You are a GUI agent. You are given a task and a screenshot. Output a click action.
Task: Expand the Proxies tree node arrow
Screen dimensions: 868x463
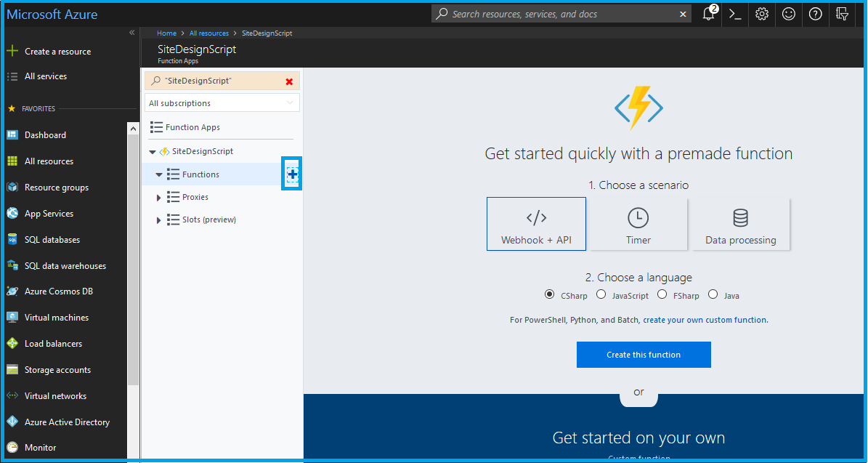click(159, 198)
